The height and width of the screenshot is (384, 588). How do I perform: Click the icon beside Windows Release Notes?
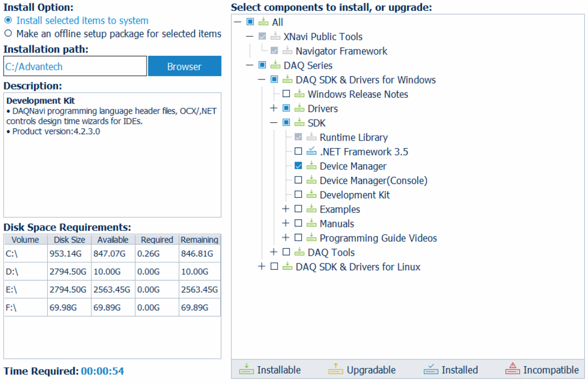coord(300,94)
